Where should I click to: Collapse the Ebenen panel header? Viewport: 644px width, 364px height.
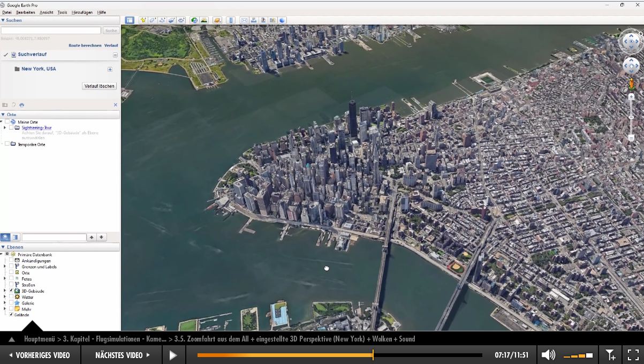point(3,247)
